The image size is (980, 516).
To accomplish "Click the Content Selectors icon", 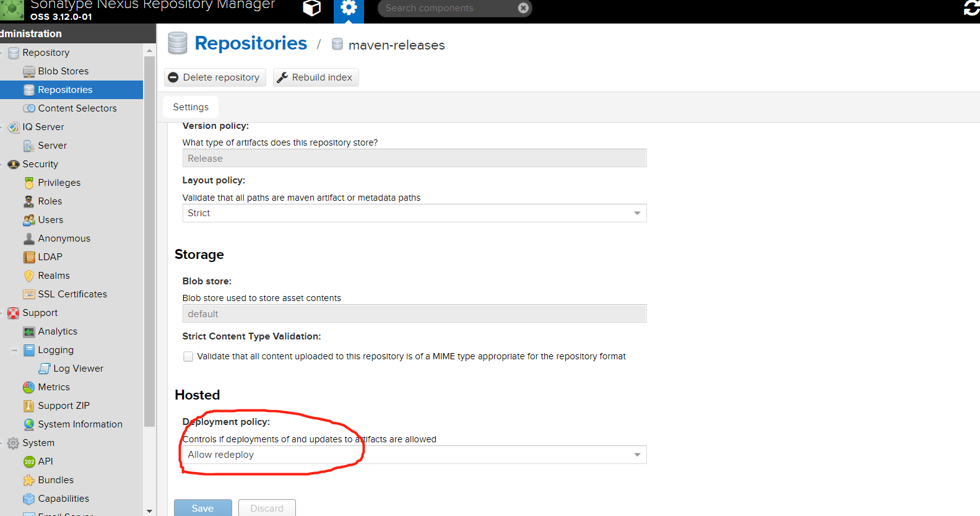I will 29,108.
